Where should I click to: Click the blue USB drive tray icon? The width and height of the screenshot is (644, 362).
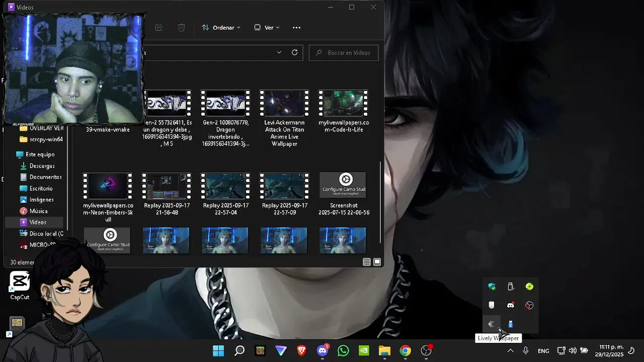(x=511, y=324)
